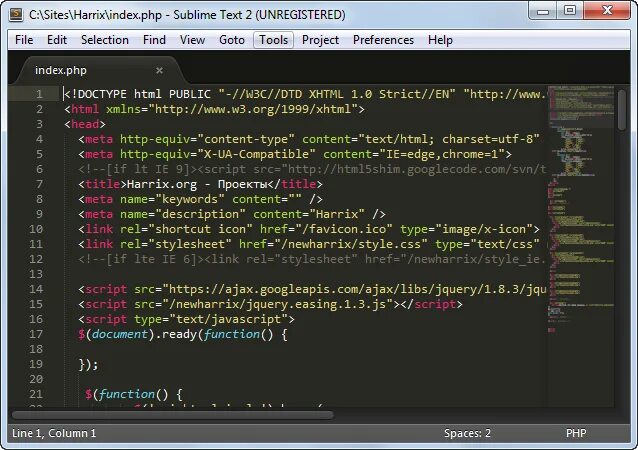The width and height of the screenshot is (638, 450).
Task: Change the PHP syntax in status bar
Action: [576, 433]
